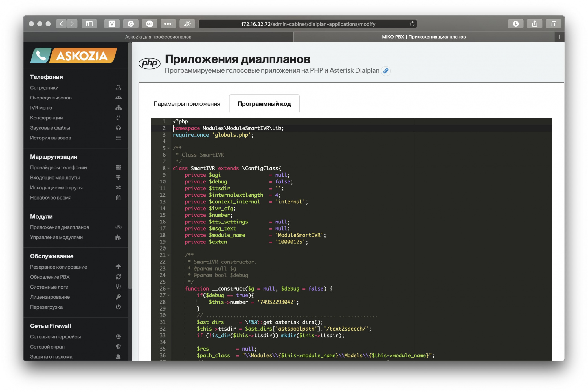Click the browser address bar

click(x=308, y=24)
